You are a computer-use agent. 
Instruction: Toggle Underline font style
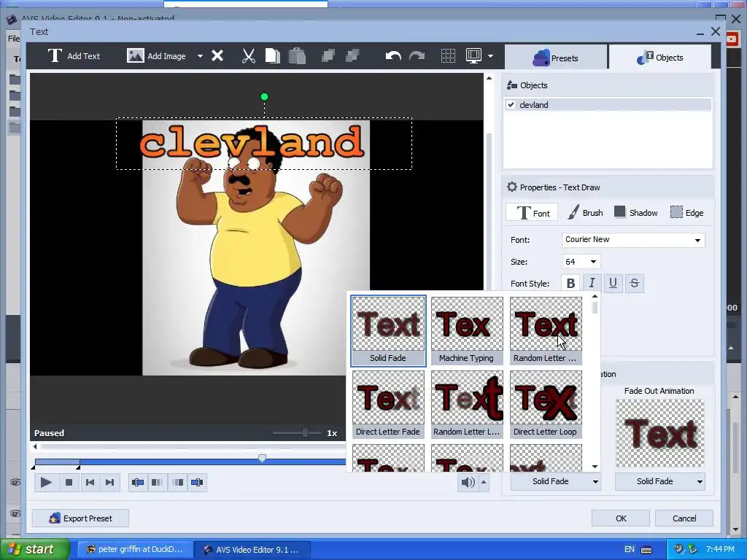[613, 284]
